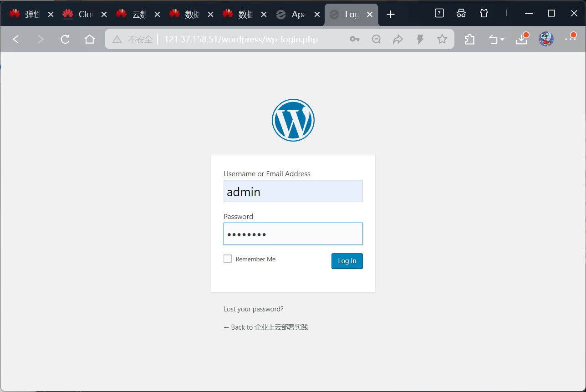Follow Back to 企业上云部署实践 link
586x392 pixels.
(x=266, y=327)
